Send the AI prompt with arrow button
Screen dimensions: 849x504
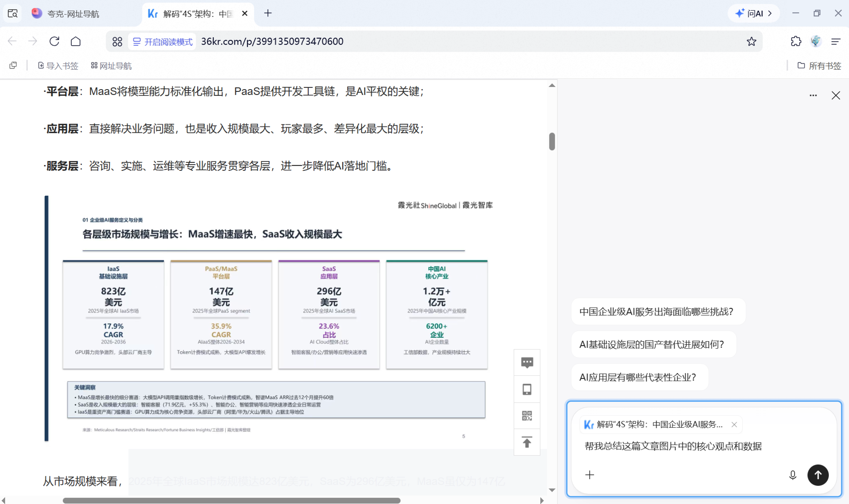coord(818,475)
